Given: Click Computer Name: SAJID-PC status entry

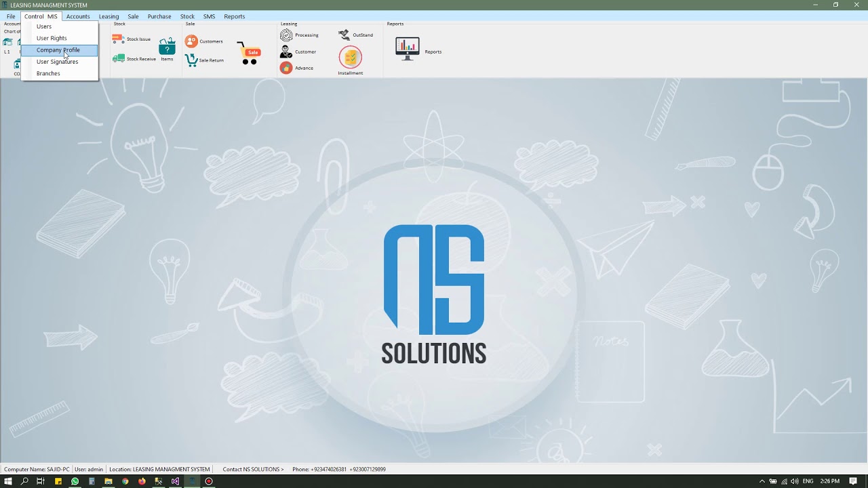Looking at the screenshot, I should point(37,469).
